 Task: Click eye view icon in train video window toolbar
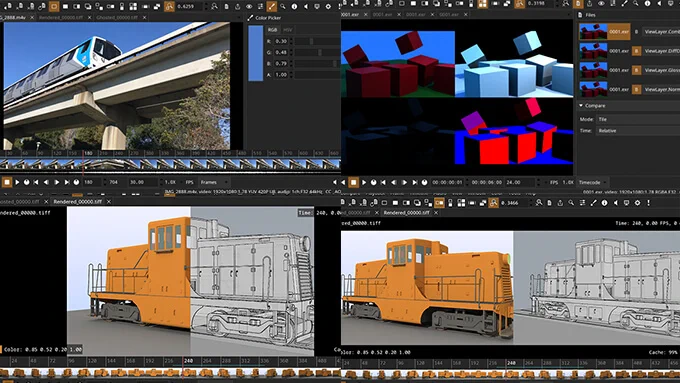249,7
